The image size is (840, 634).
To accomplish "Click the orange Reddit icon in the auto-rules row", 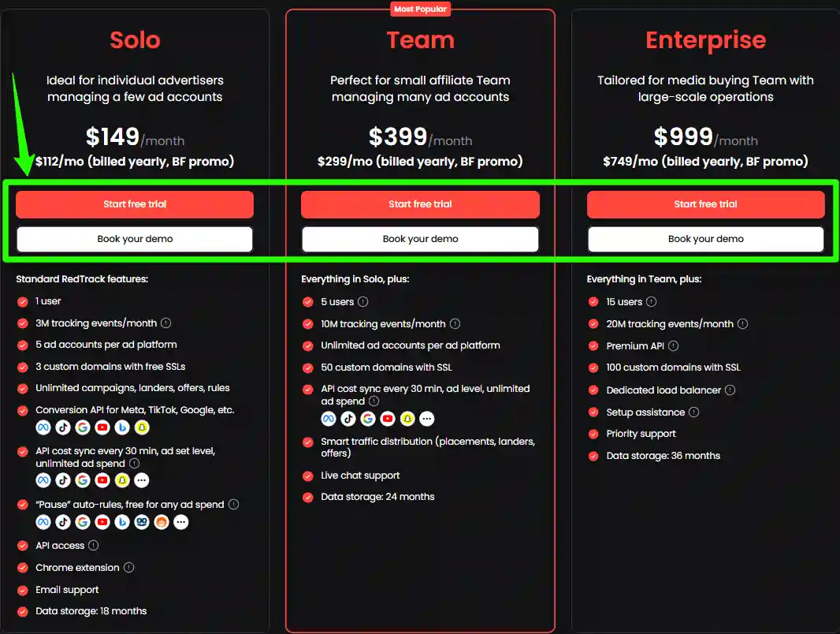I will click(162, 521).
